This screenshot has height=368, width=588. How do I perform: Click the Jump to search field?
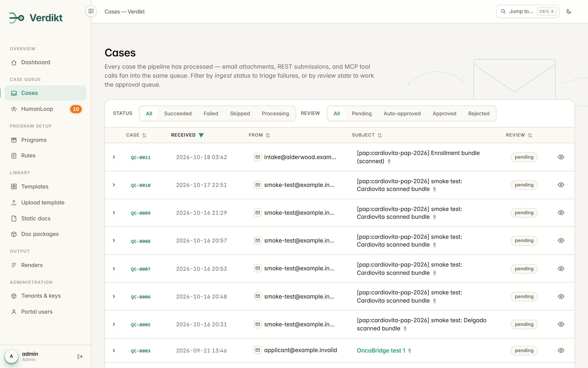point(528,11)
